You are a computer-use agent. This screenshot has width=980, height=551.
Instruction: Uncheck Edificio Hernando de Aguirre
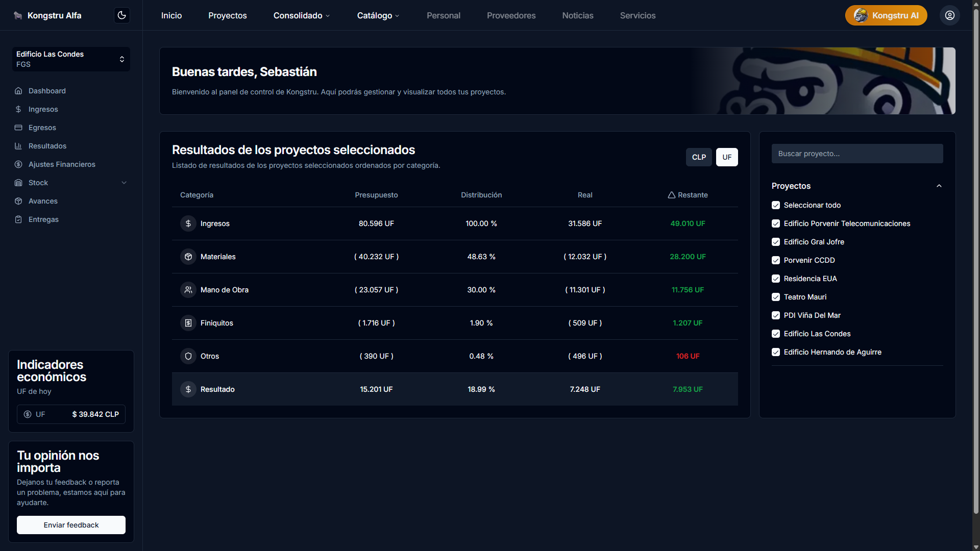(x=776, y=352)
